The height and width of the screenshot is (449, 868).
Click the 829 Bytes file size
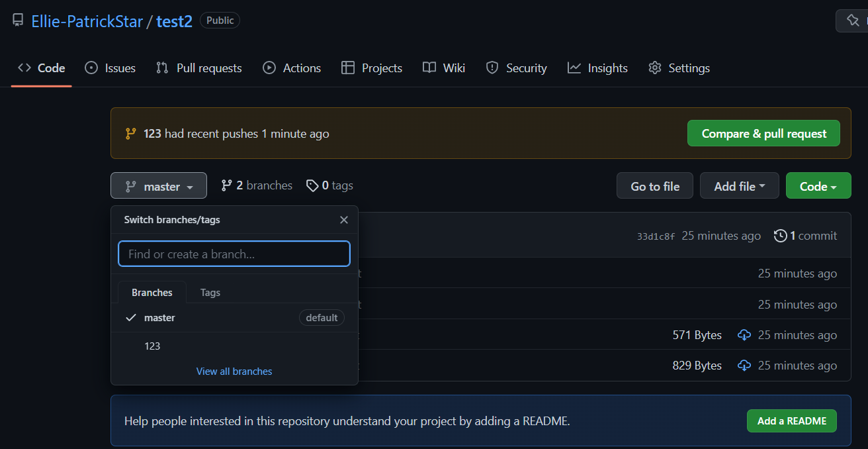pos(697,366)
